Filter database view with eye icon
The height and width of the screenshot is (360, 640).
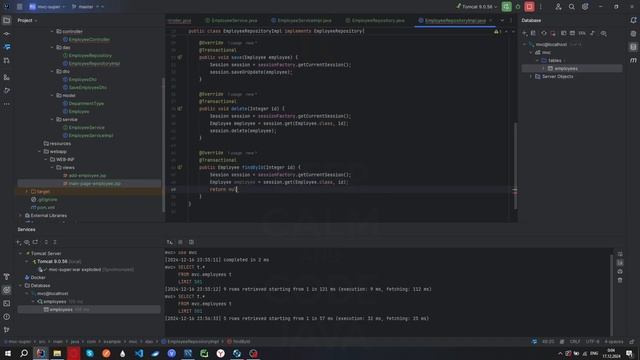[x=604, y=33]
